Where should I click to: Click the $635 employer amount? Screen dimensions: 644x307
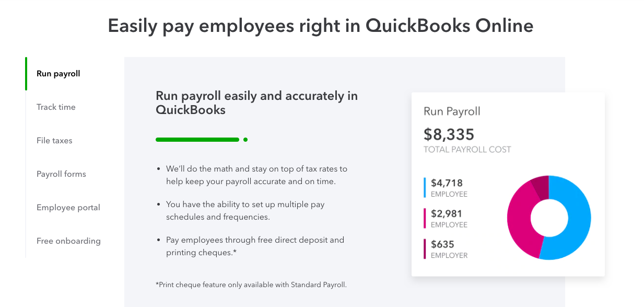[442, 244]
